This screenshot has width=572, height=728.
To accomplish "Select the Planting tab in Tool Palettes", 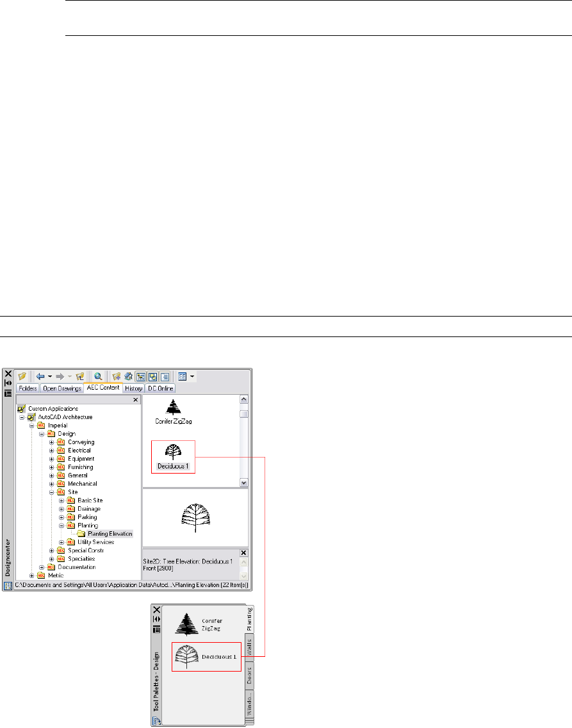I will point(249,619).
